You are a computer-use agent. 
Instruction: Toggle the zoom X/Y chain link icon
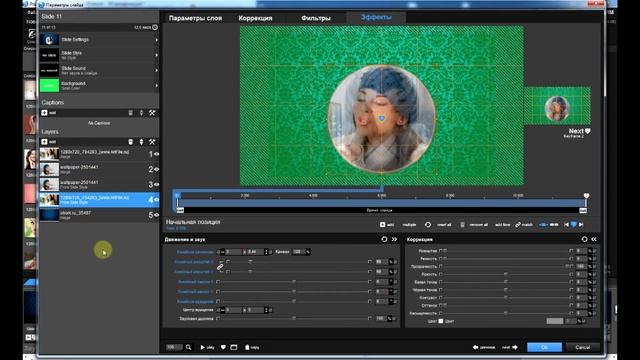pos(220,267)
